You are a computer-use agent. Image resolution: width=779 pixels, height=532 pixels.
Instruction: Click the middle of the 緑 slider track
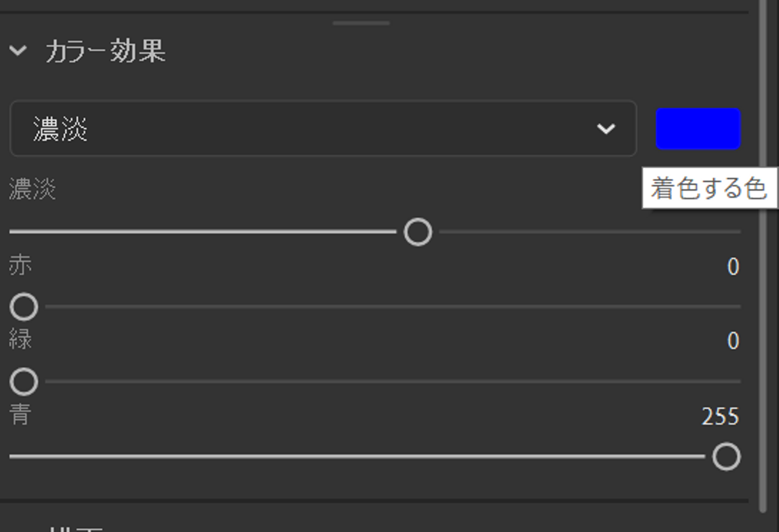392,381
